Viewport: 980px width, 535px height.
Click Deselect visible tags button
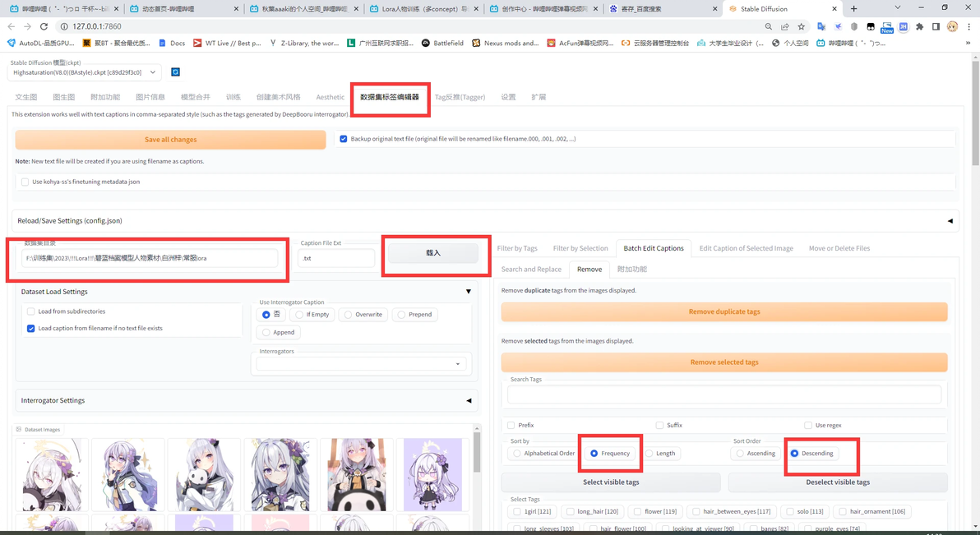click(838, 482)
